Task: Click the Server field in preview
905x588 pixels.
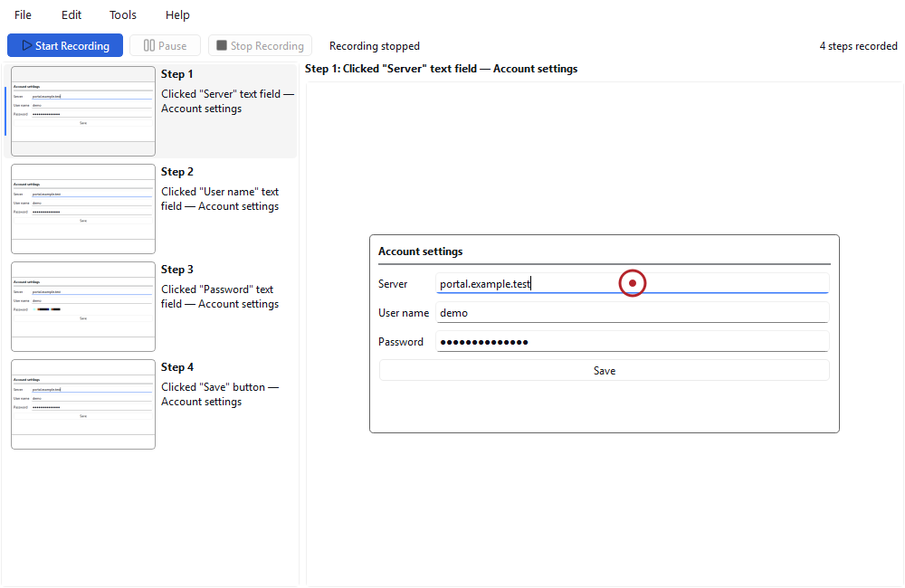Action: coord(632,283)
